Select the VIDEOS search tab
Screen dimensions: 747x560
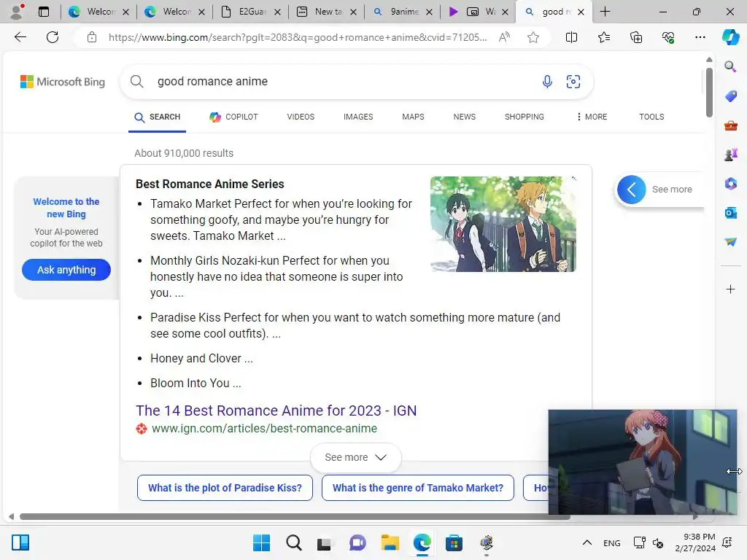click(301, 117)
